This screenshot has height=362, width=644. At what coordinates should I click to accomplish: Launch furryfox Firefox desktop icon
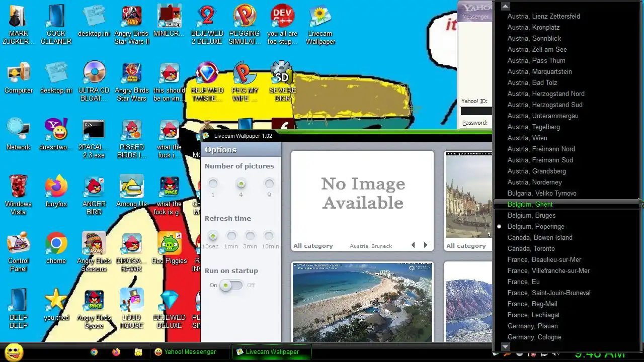click(56, 192)
